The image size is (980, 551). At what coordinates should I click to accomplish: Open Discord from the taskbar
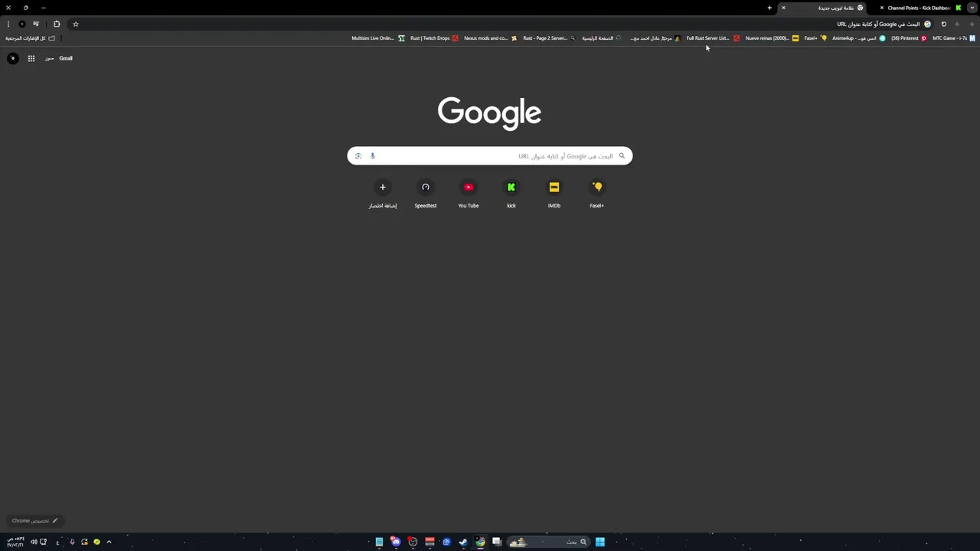[396, 542]
